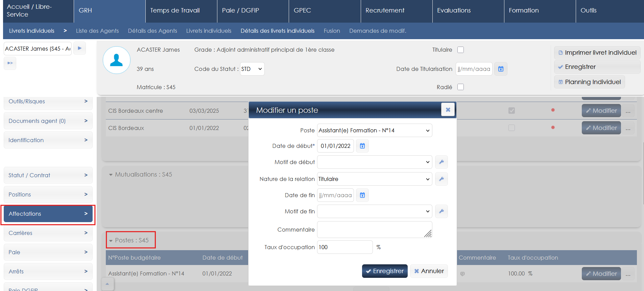This screenshot has width=644, height=291.
Task: Open Code du Statut dropdown
Action: 252,69
